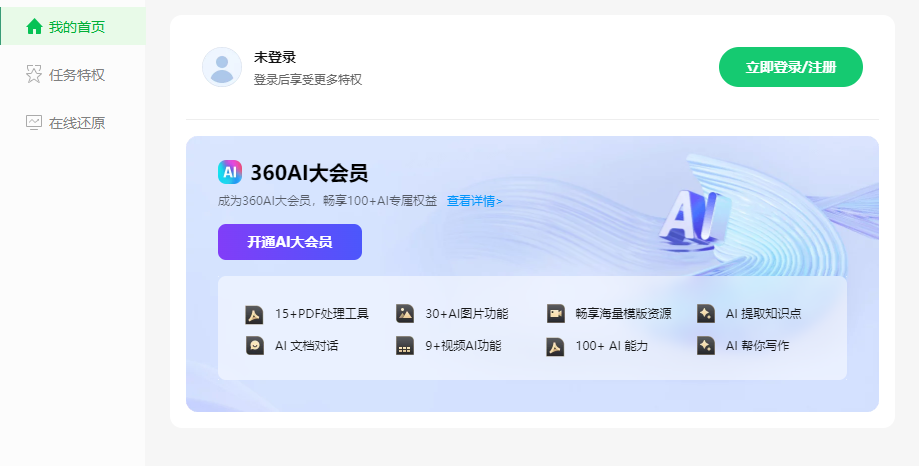The image size is (919, 466).
Task: Click the 100+ AI 能力 icon
Action: pos(555,346)
